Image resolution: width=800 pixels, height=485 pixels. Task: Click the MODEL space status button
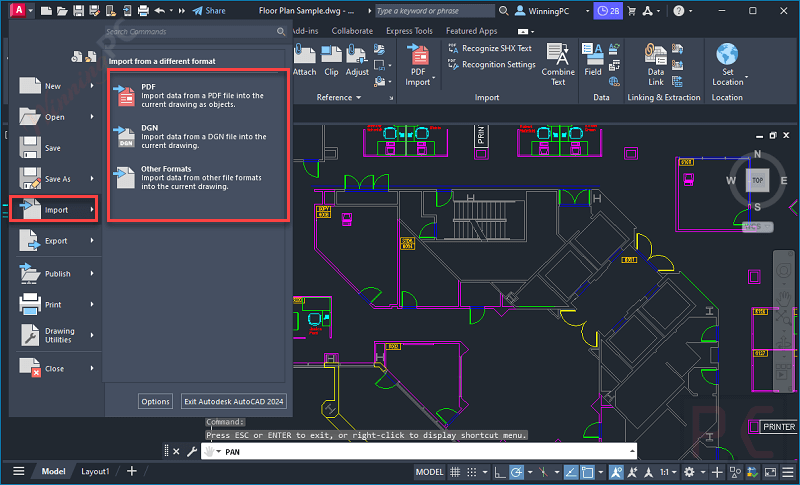(430, 472)
